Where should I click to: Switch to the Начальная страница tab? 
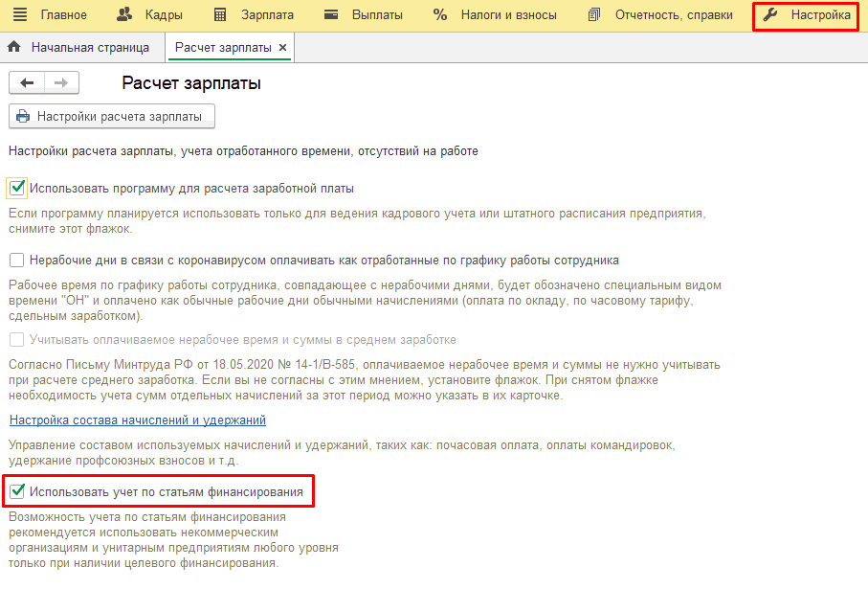coord(90,48)
